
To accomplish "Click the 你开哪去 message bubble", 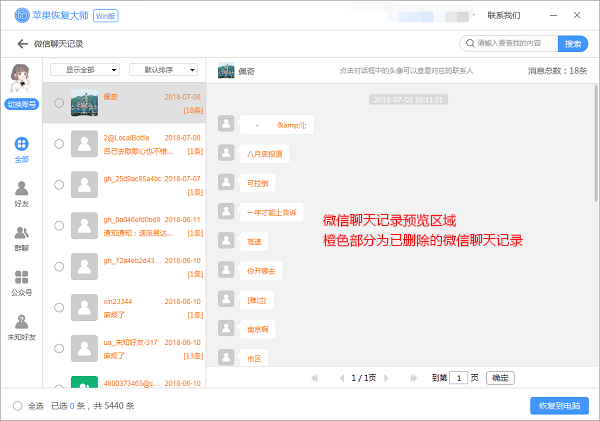I will coord(261,271).
